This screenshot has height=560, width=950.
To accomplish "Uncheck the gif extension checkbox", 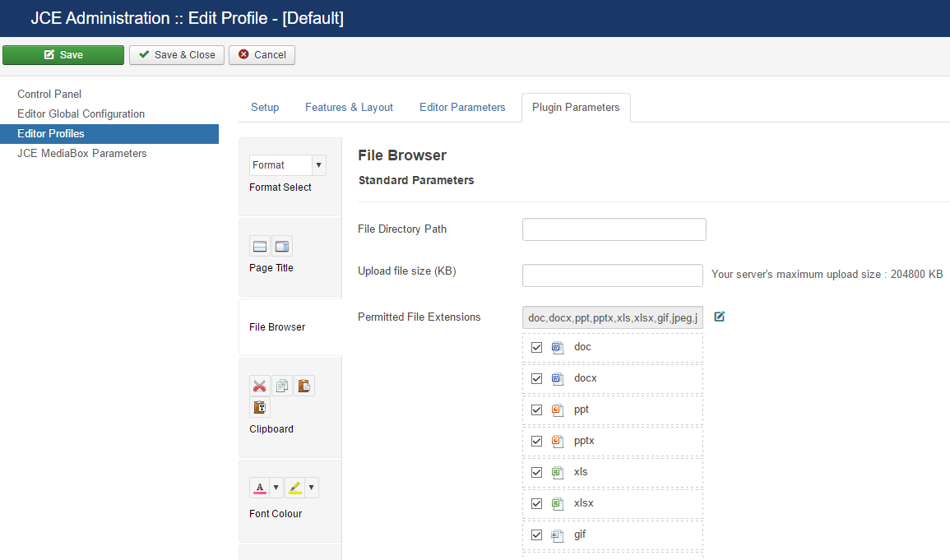I will (x=537, y=535).
